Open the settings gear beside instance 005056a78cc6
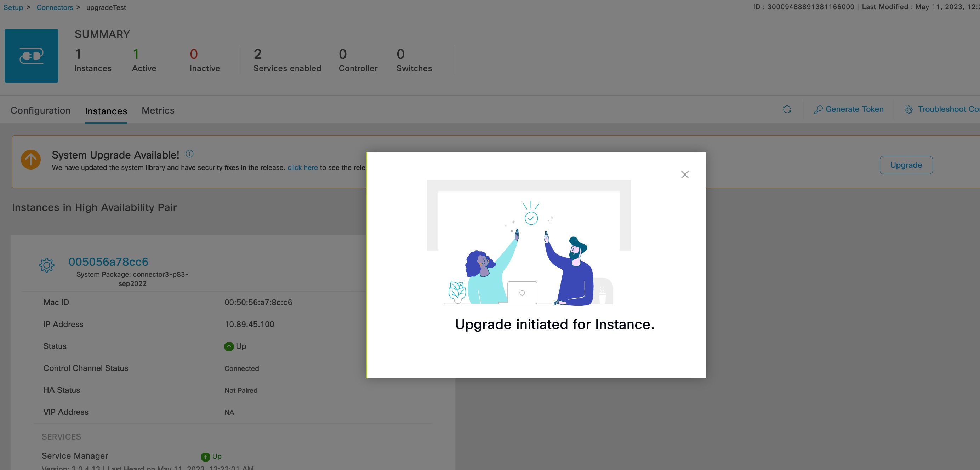The image size is (980, 470). 46,265
